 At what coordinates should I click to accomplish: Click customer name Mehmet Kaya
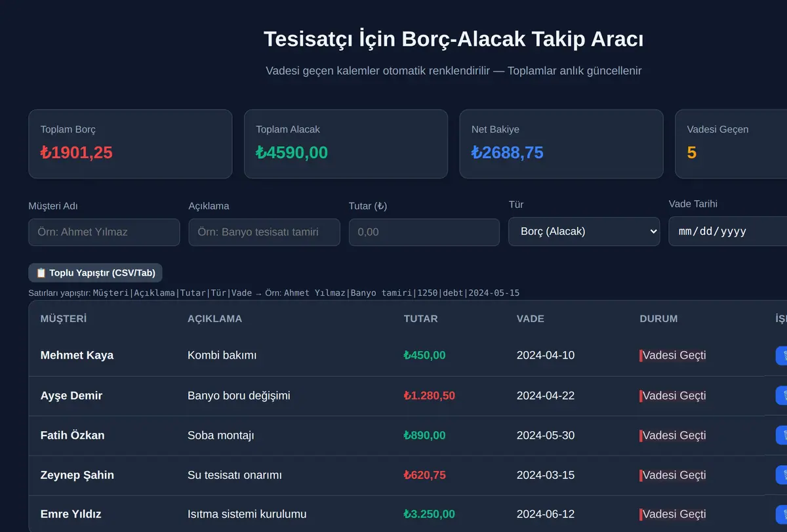click(x=77, y=356)
